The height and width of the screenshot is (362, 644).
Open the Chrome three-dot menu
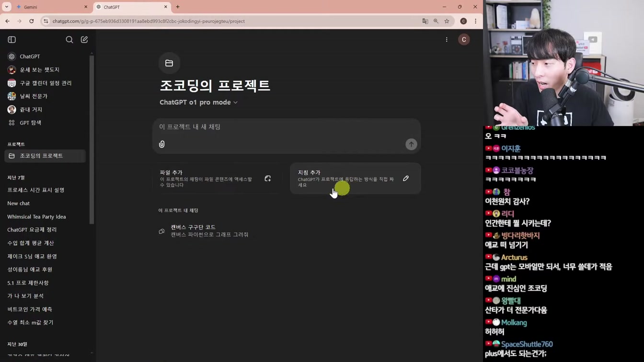point(475,21)
